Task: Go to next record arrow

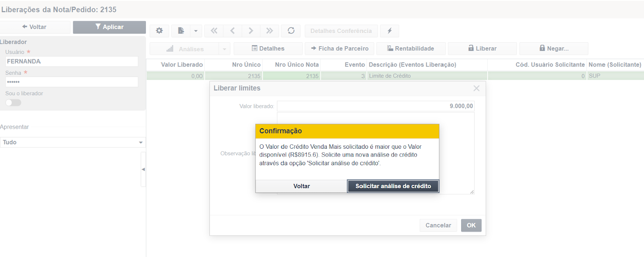Action: point(251,31)
